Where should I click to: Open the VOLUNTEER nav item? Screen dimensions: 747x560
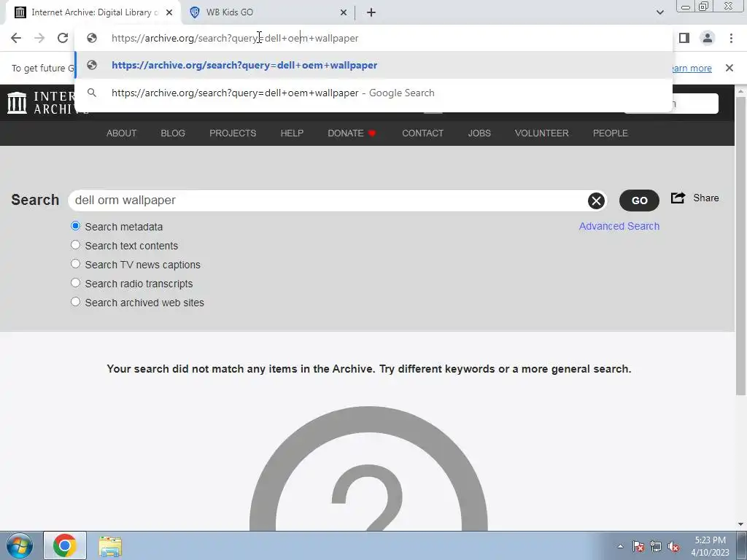tap(542, 133)
